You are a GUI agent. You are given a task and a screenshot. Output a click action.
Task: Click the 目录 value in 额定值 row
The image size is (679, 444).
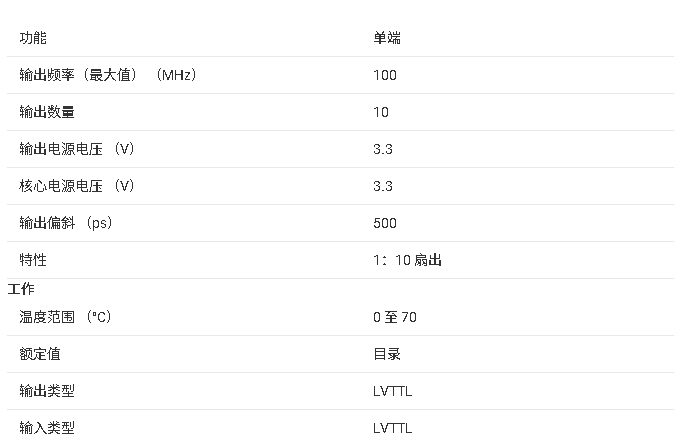pyautogui.click(x=387, y=354)
